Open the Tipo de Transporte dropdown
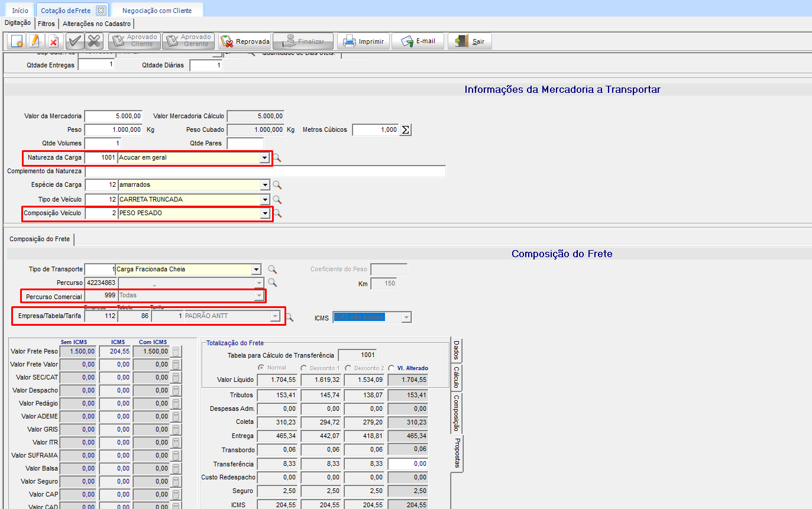Image resolution: width=812 pixels, height=509 pixels. (x=256, y=270)
